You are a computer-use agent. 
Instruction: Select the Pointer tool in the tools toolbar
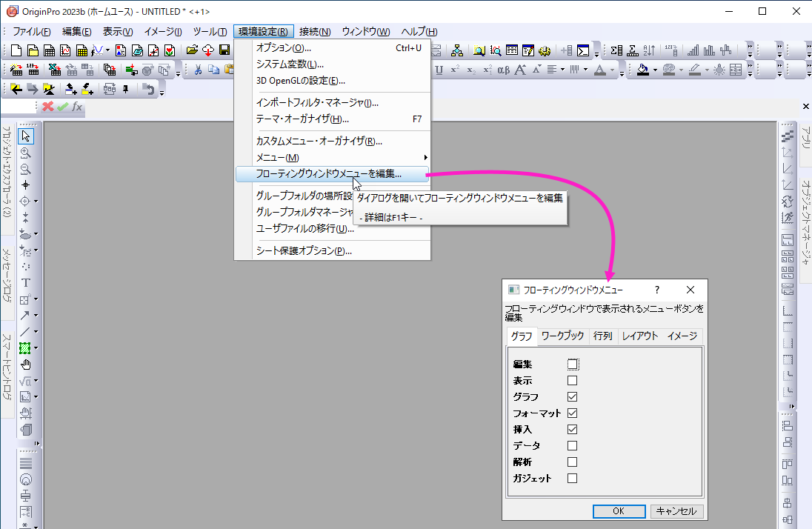[x=25, y=136]
